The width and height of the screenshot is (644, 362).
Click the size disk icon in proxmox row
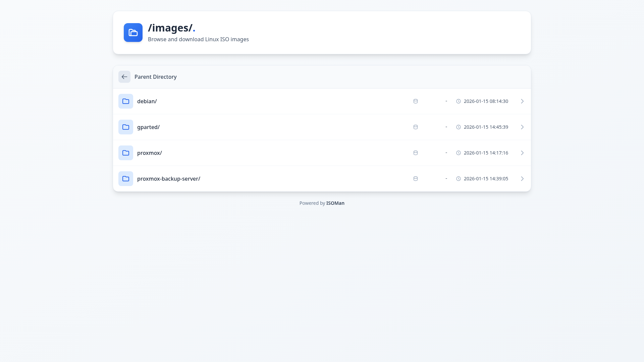[415, 153]
